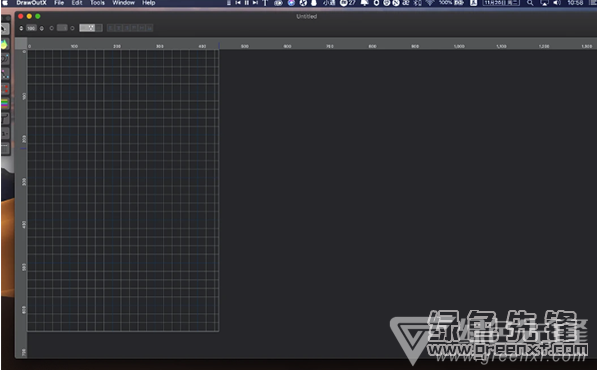Pick the spiral shape tool in the palette
The width and height of the screenshot is (597, 370).
point(5,59)
